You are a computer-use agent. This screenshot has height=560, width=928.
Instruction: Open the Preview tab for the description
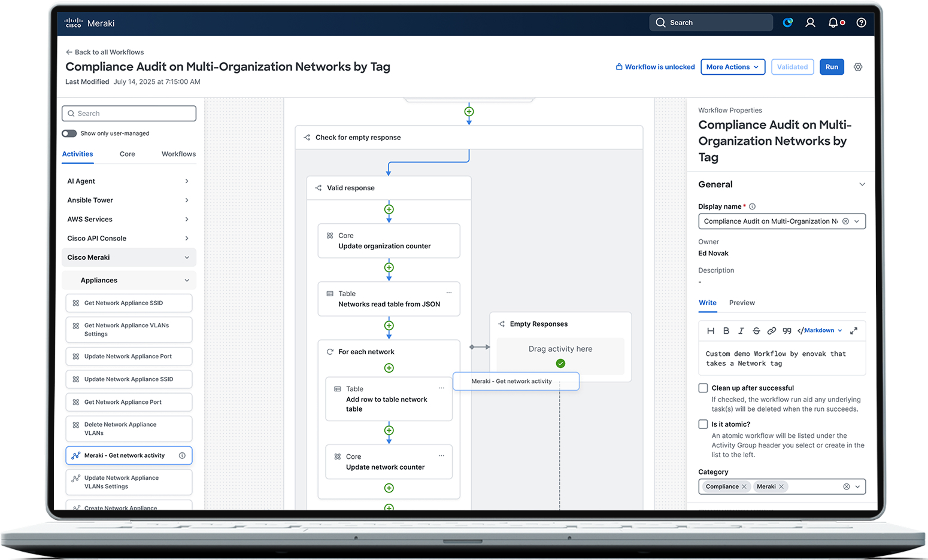(x=742, y=303)
